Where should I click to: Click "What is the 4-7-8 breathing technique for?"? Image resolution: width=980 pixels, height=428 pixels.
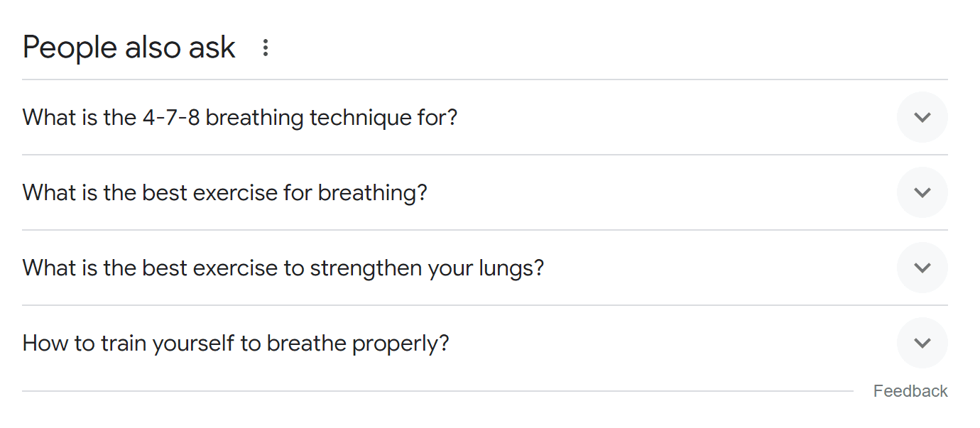[240, 117]
